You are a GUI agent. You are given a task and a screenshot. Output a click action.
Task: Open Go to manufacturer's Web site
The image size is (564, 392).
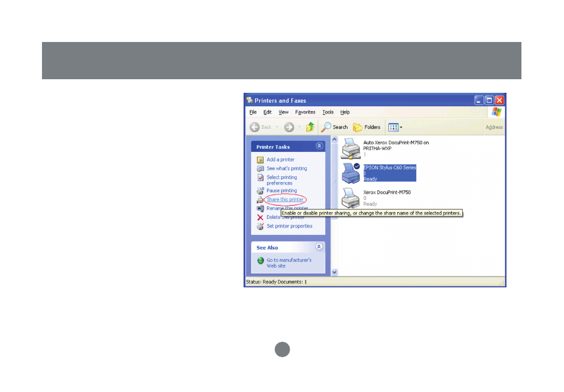point(289,263)
